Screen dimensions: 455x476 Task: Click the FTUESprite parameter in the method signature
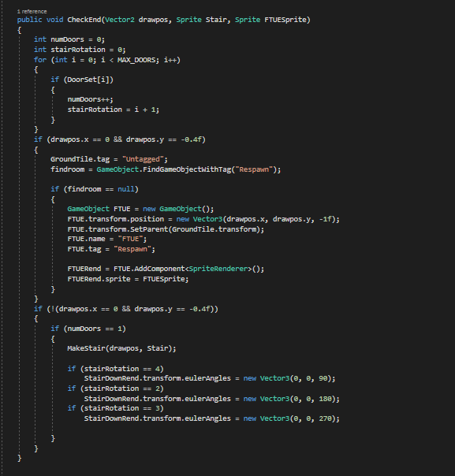click(x=285, y=20)
